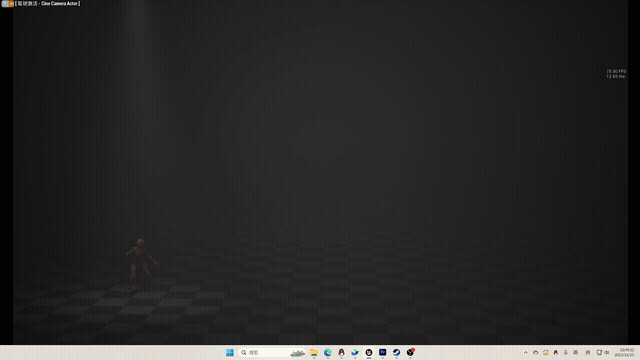Open Steam from the taskbar

396,352
